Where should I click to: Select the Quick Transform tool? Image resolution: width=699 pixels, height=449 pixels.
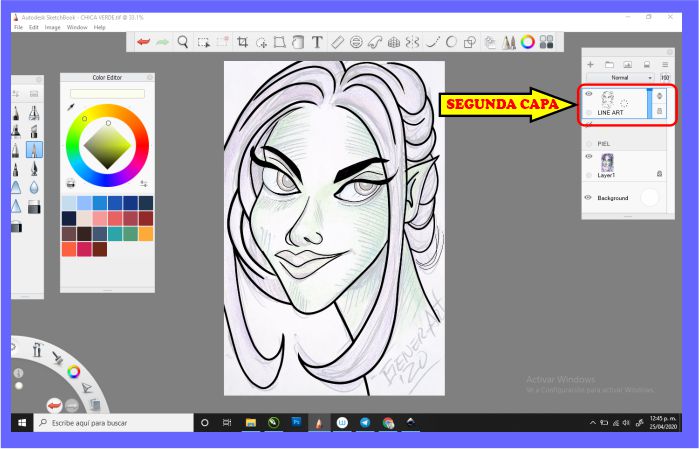261,42
